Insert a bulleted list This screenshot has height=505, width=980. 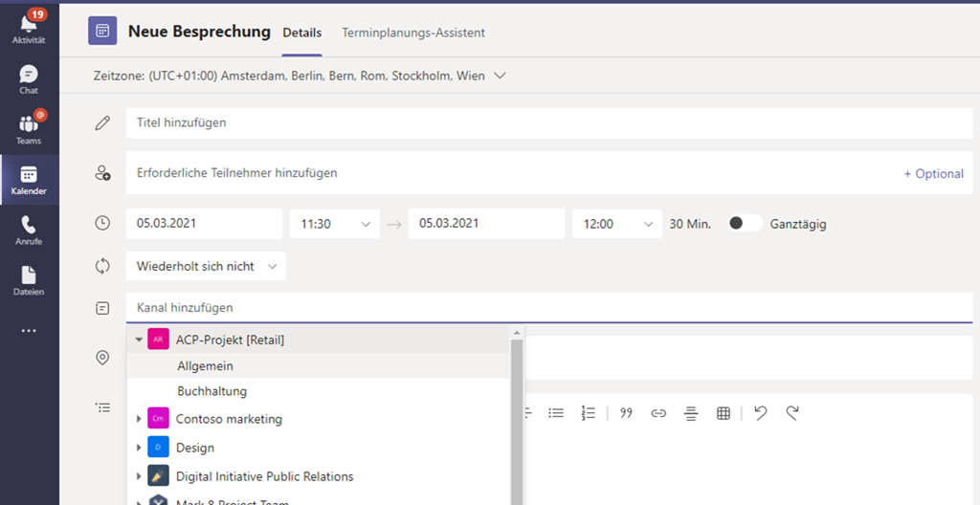[556, 413]
